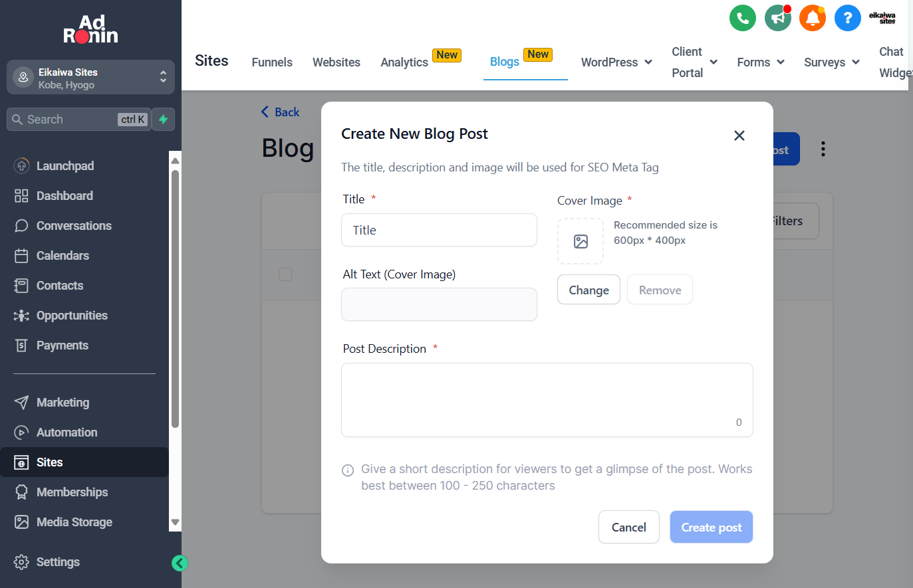Click the Automation play-circle icon

tap(21, 433)
